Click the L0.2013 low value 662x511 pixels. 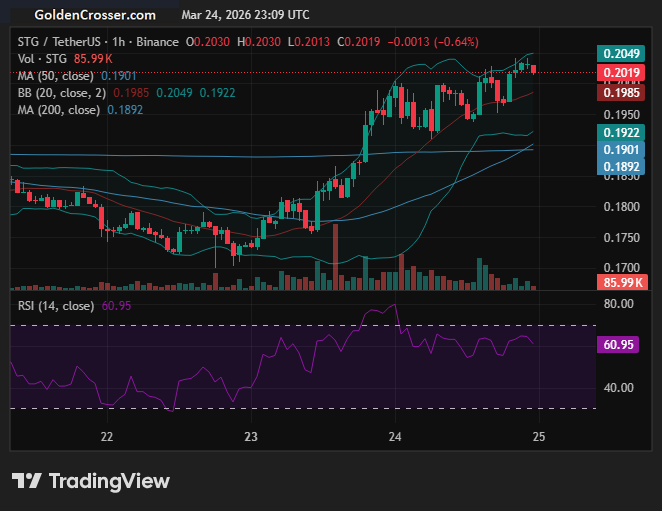(309, 42)
